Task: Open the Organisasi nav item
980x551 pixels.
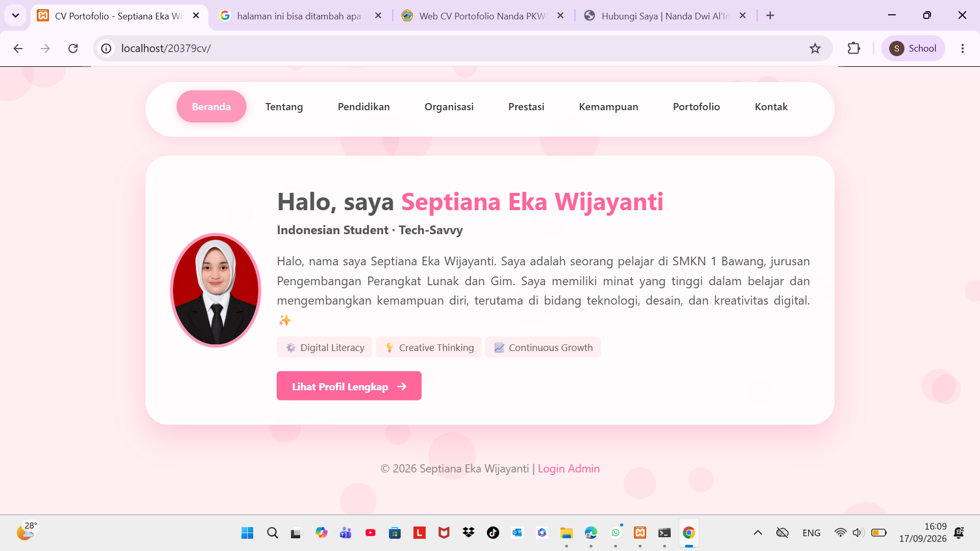Action: [449, 107]
